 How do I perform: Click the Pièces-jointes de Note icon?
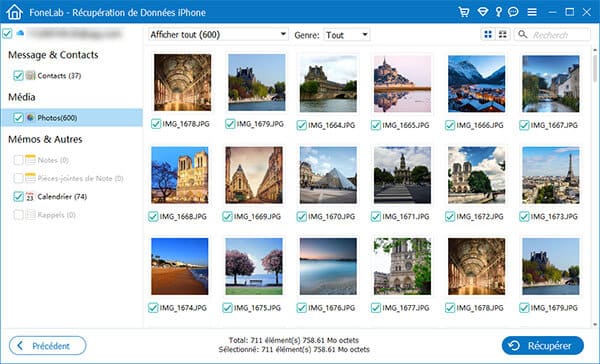tap(31, 178)
